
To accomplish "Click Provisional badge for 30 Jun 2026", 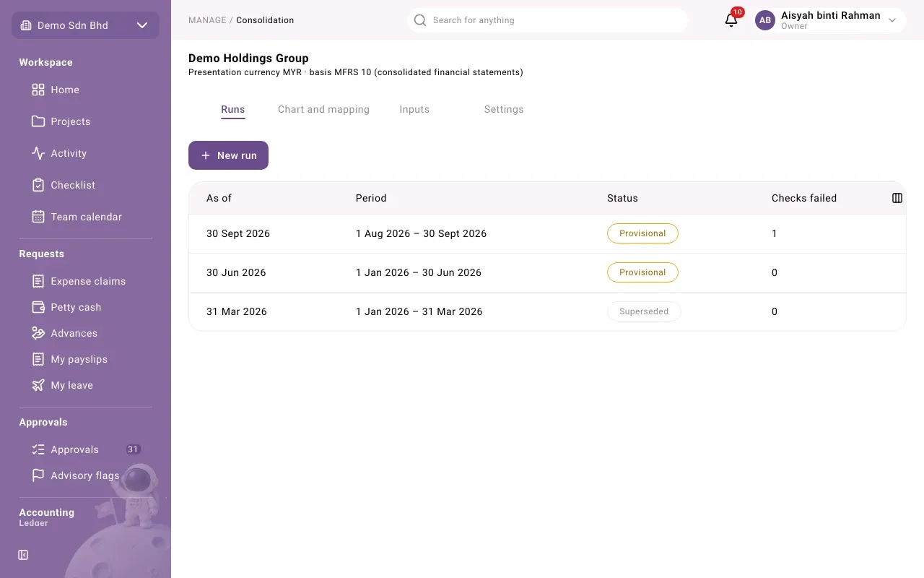I will (642, 272).
